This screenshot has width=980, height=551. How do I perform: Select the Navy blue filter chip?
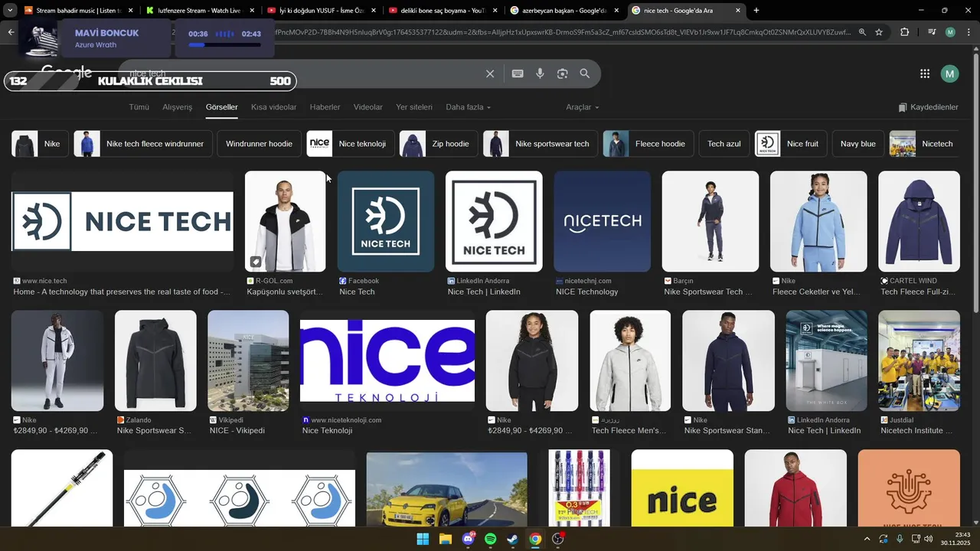coord(857,144)
